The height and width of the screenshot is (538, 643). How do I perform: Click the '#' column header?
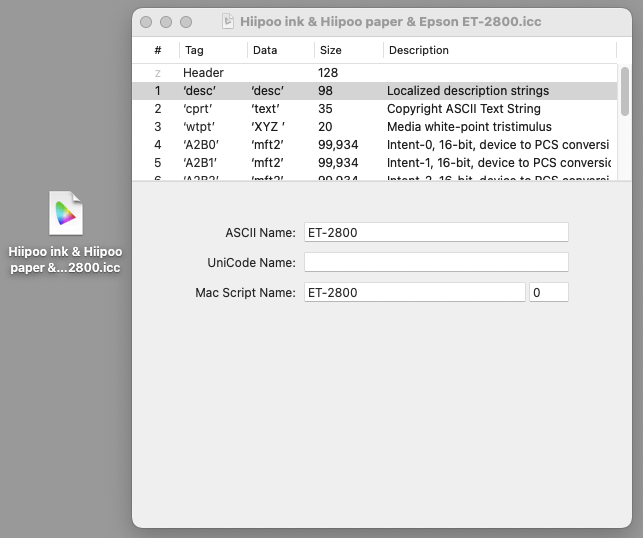(157, 50)
